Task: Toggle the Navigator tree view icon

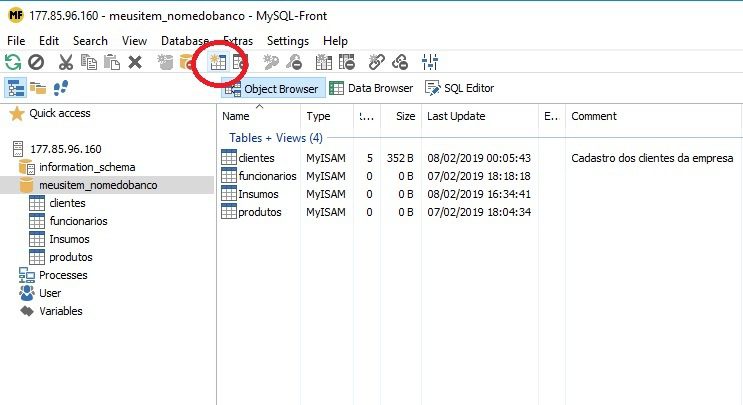Action: (x=16, y=88)
